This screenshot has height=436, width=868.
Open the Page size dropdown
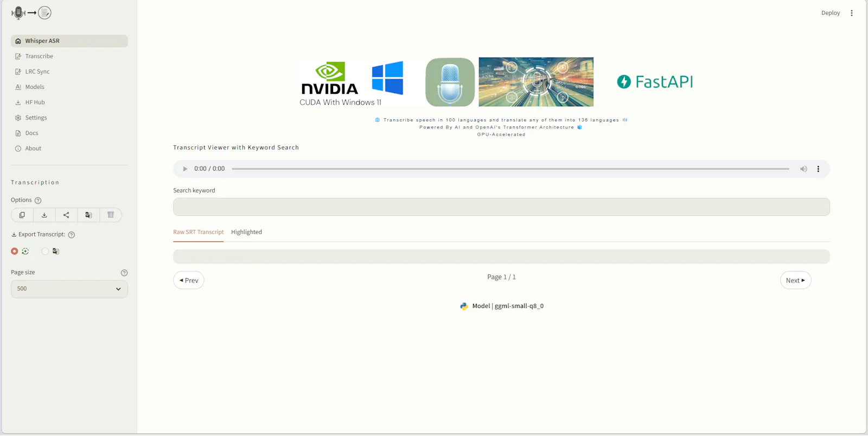click(69, 289)
